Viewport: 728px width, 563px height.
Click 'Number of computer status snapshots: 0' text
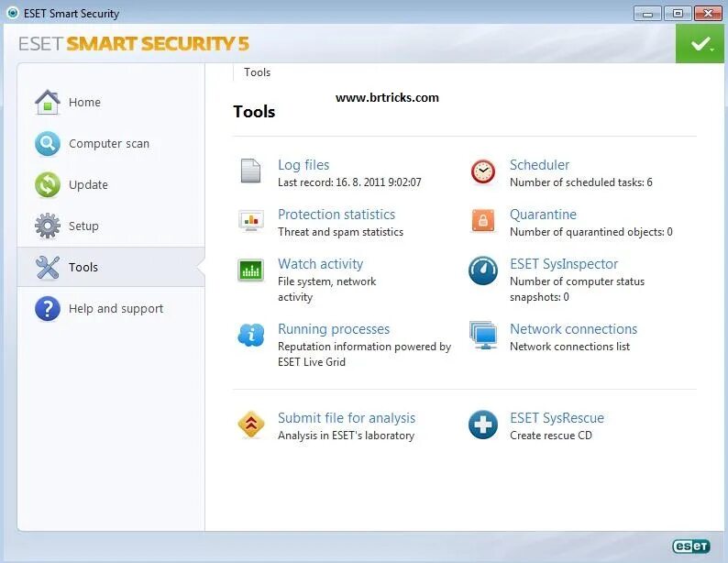coord(577,289)
